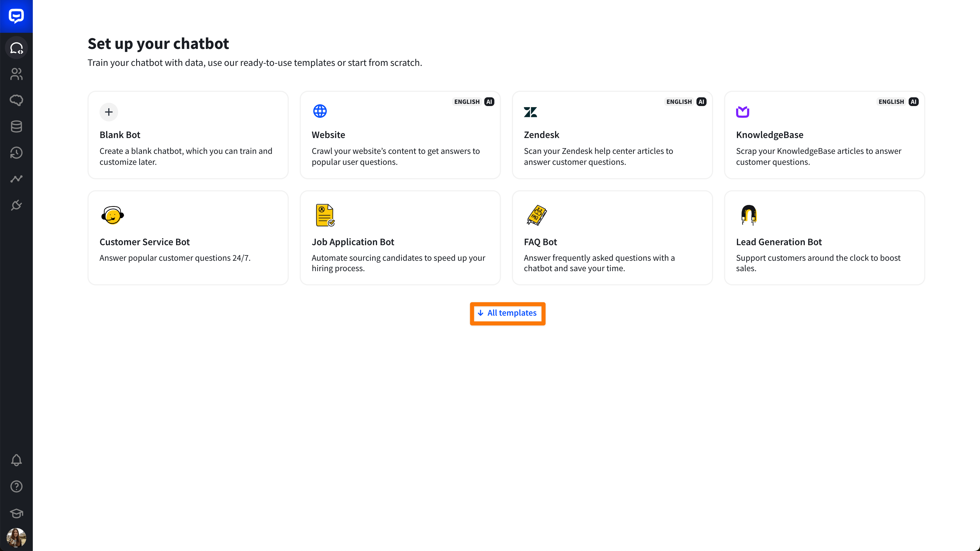Image resolution: width=980 pixels, height=551 pixels.
Task: Click the ChatBot logo icon
Action: (x=16, y=16)
